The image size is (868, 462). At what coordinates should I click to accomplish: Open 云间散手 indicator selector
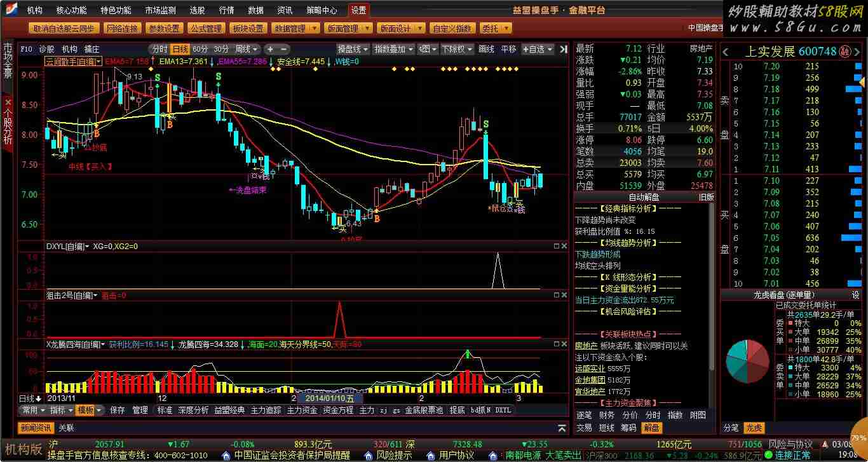[x=73, y=61]
